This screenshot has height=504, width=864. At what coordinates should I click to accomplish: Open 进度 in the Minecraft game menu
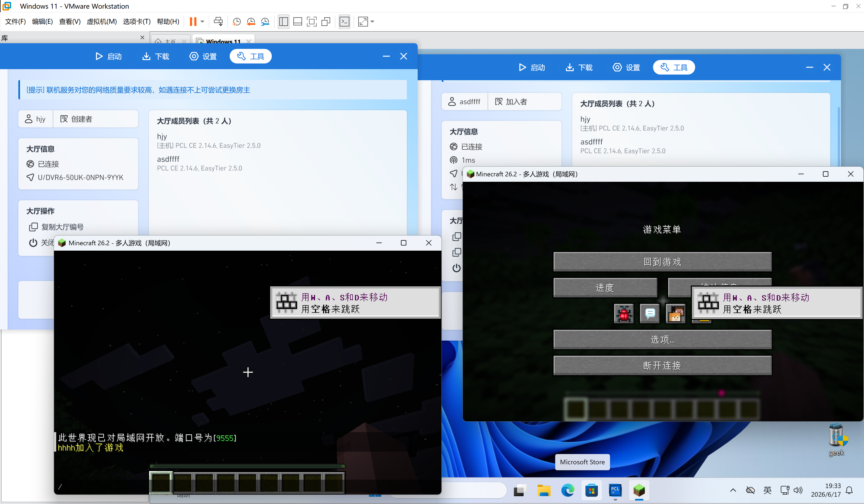pos(605,288)
